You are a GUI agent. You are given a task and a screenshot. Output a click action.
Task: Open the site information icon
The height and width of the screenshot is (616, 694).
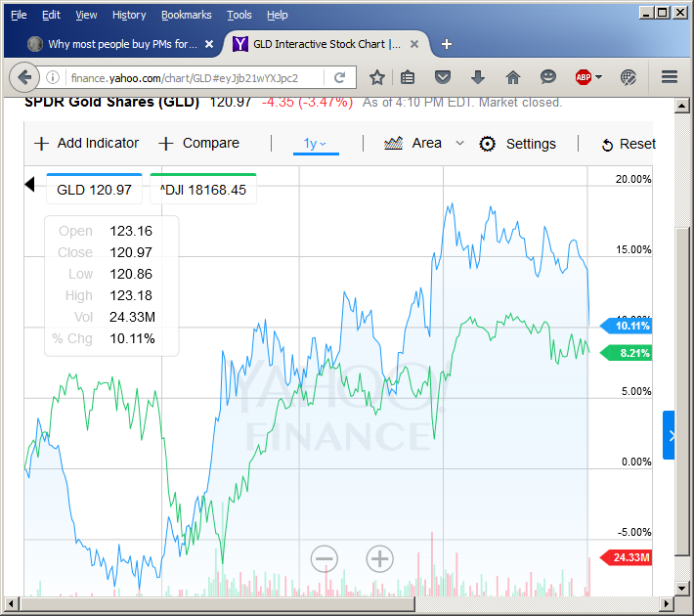point(53,78)
